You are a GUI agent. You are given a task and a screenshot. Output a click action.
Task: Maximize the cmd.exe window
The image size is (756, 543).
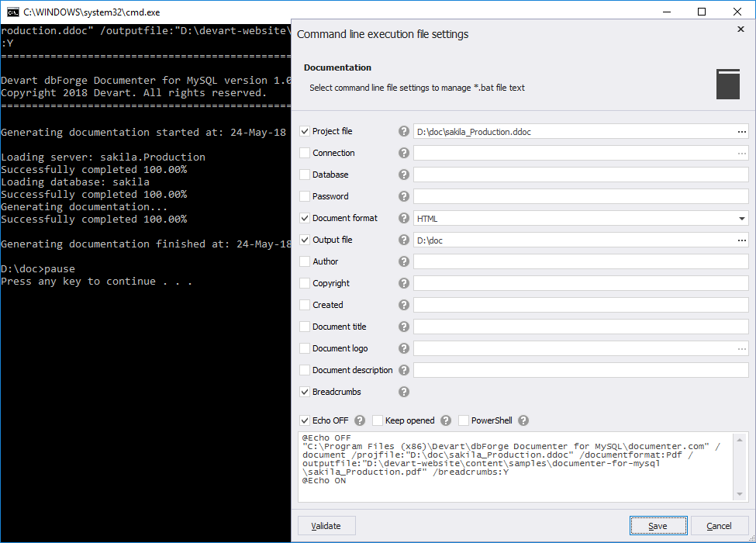pos(702,12)
